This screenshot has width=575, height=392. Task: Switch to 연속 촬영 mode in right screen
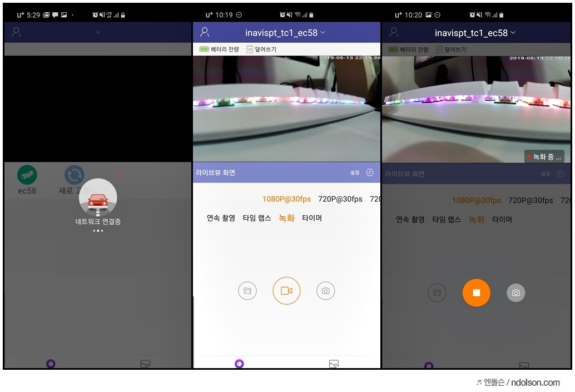pyautogui.click(x=410, y=220)
